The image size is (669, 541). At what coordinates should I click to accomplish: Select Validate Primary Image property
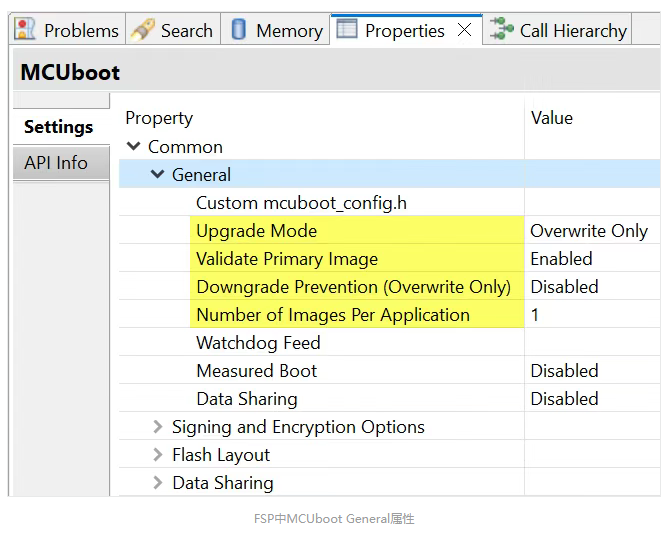click(287, 259)
